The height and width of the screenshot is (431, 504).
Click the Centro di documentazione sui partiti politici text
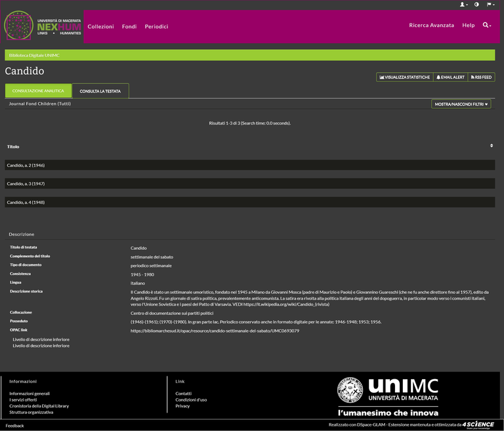click(x=172, y=313)
